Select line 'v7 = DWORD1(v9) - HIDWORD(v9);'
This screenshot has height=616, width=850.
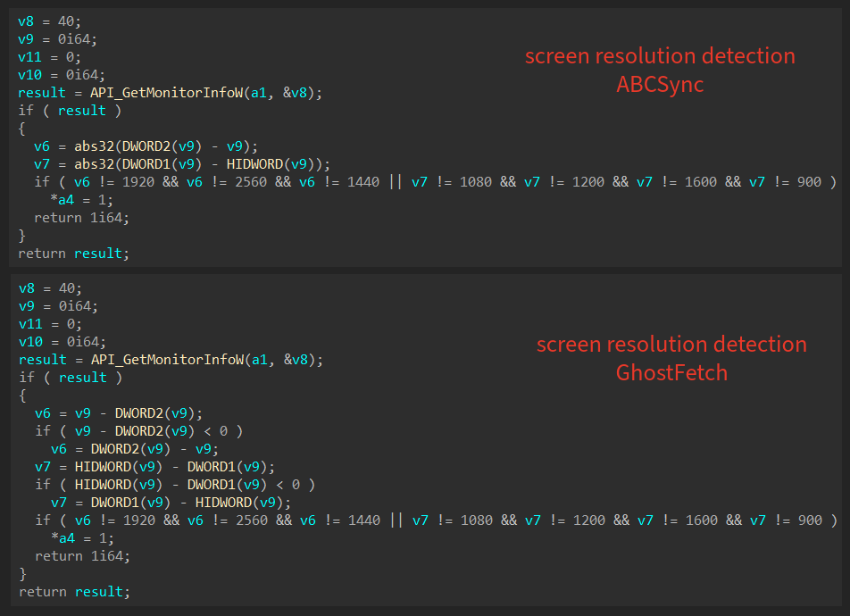(171, 503)
